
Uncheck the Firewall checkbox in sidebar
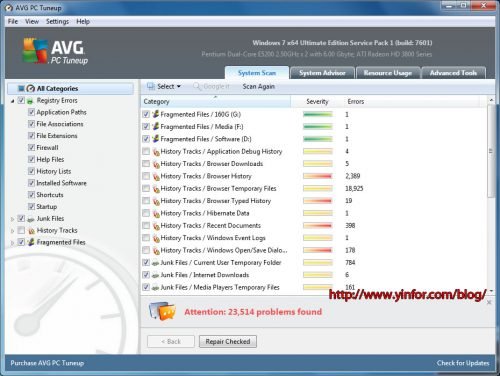point(31,148)
